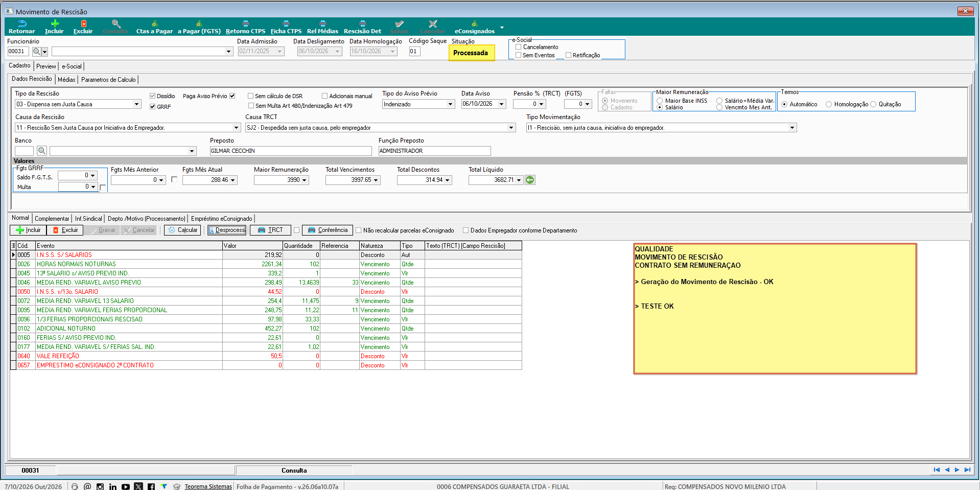Screen dimensions: 980x490
Task: Click the Calcular button
Action: tap(183, 230)
